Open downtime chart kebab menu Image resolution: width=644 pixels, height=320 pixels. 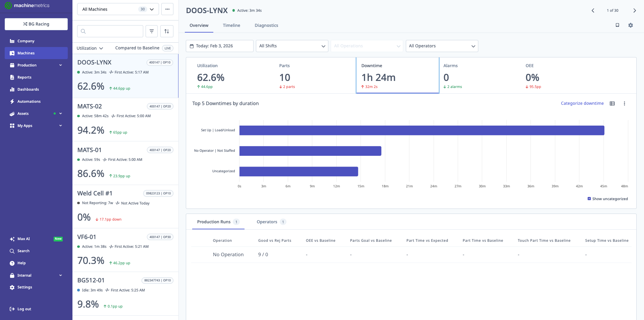[x=624, y=103]
